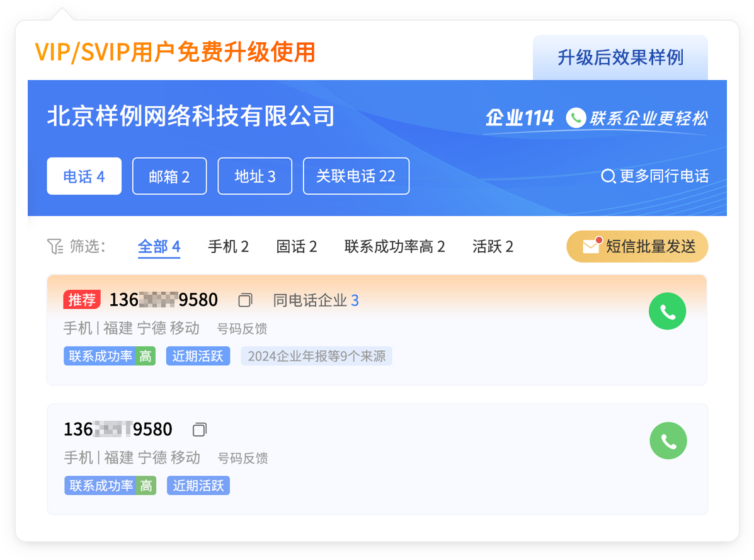Filter by 手机 2
This screenshot has width=754, height=560.
228,246
